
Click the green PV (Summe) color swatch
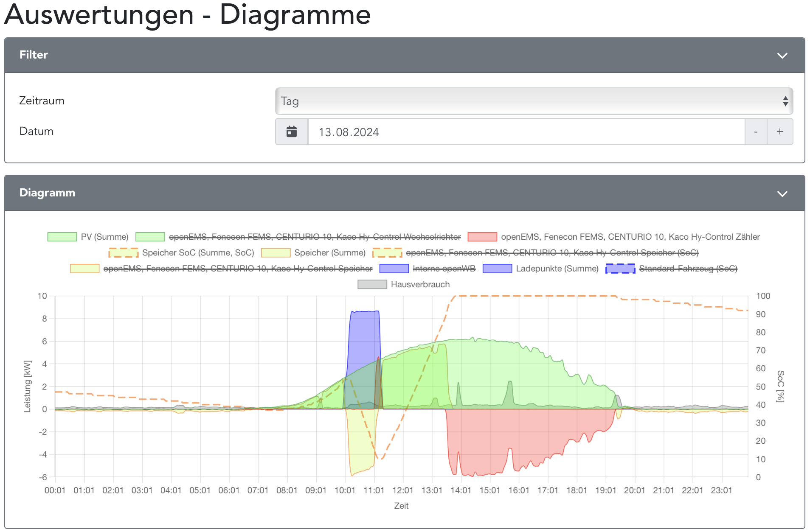[62, 237]
